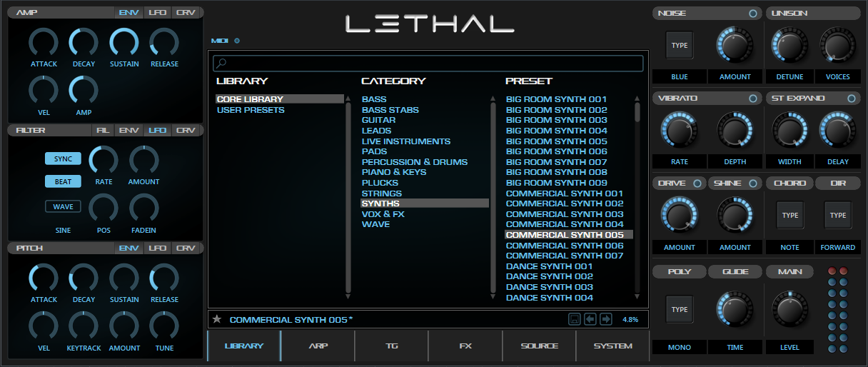Click the Noise Amount knob
Viewport: 868px width, 367px height.
tap(735, 45)
